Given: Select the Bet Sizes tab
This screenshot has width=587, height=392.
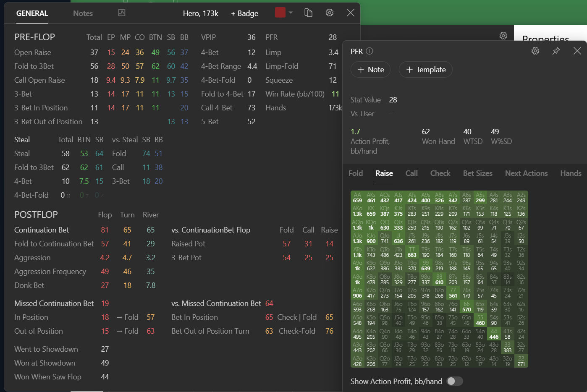Looking at the screenshot, I should [477, 173].
